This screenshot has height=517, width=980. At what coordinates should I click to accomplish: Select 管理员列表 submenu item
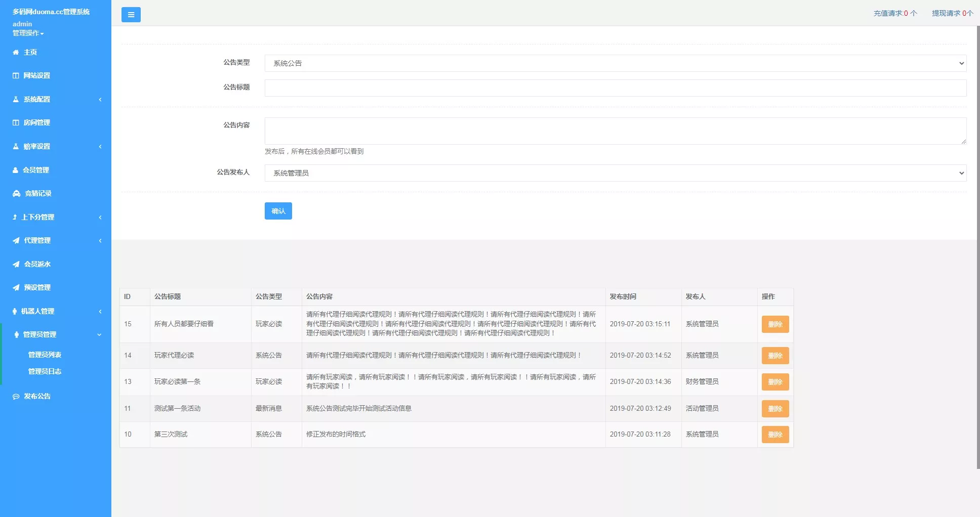(x=45, y=354)
